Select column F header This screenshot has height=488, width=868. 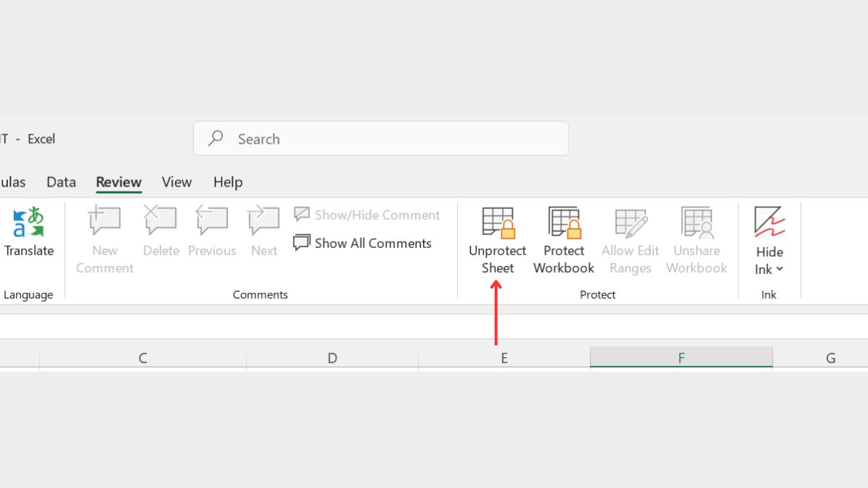click(681, 358)
